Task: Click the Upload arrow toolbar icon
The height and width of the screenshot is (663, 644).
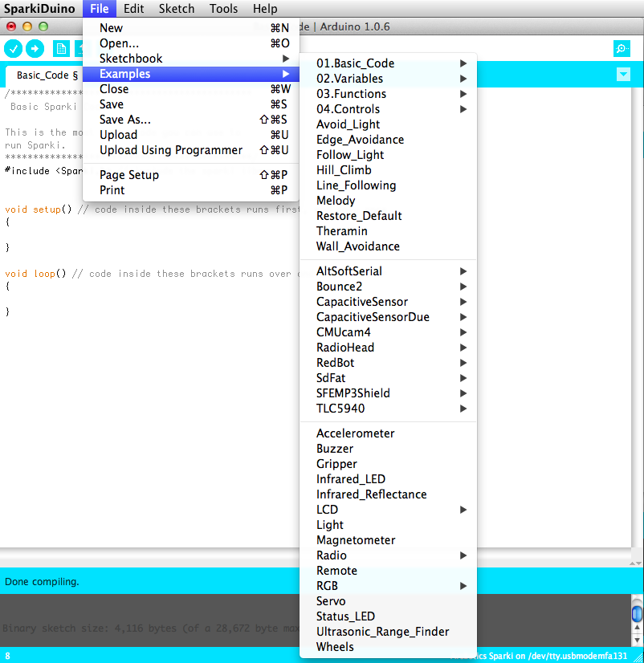Action: pos(35,49)
